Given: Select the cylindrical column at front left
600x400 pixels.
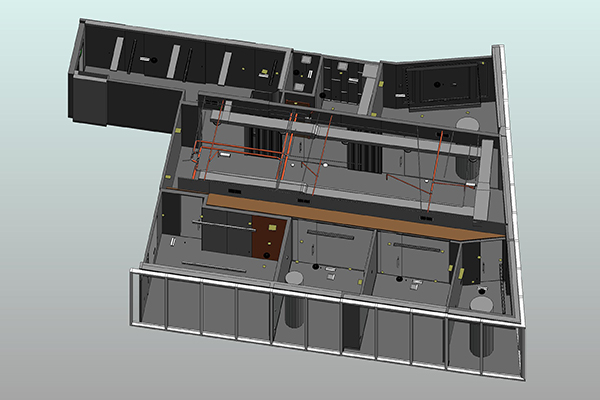Looking at the screenshot, I should [x=295, y=318].
